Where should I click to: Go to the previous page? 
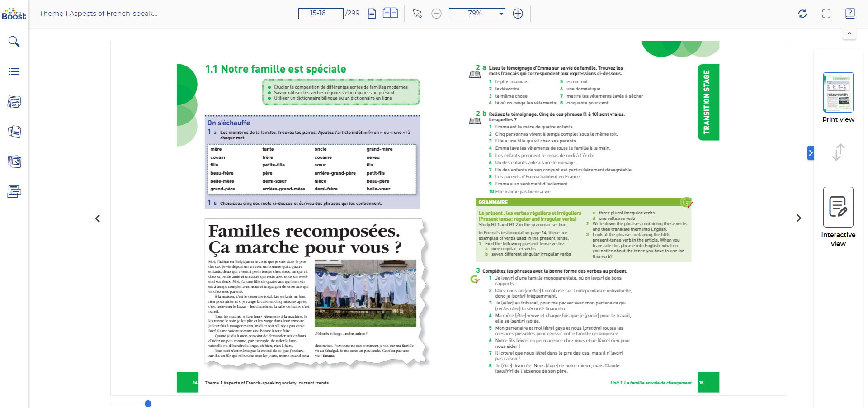click(98, 218)
